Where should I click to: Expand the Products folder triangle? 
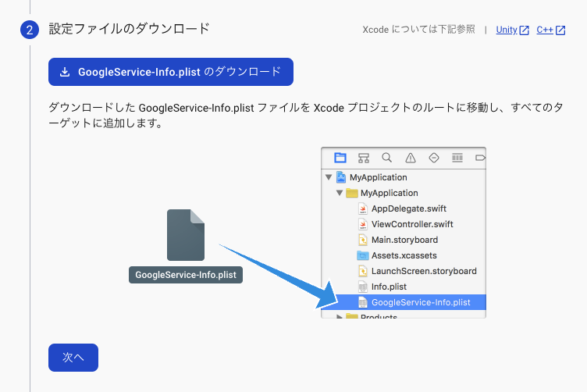pos(340,316)
